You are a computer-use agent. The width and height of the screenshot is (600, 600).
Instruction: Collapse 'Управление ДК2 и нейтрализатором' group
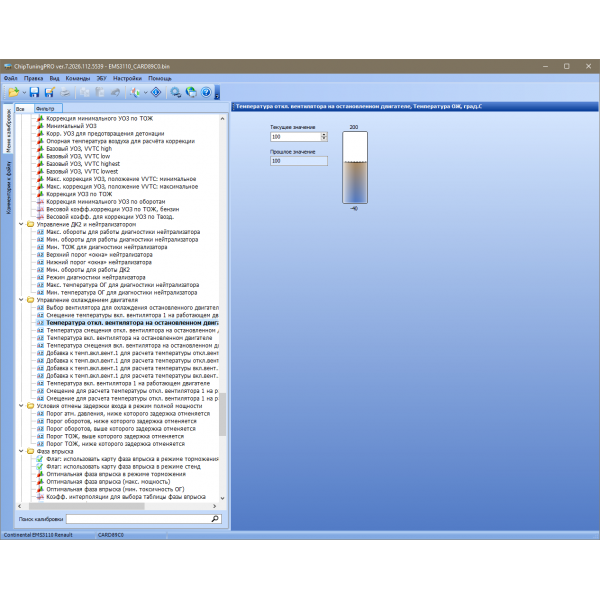21,225
